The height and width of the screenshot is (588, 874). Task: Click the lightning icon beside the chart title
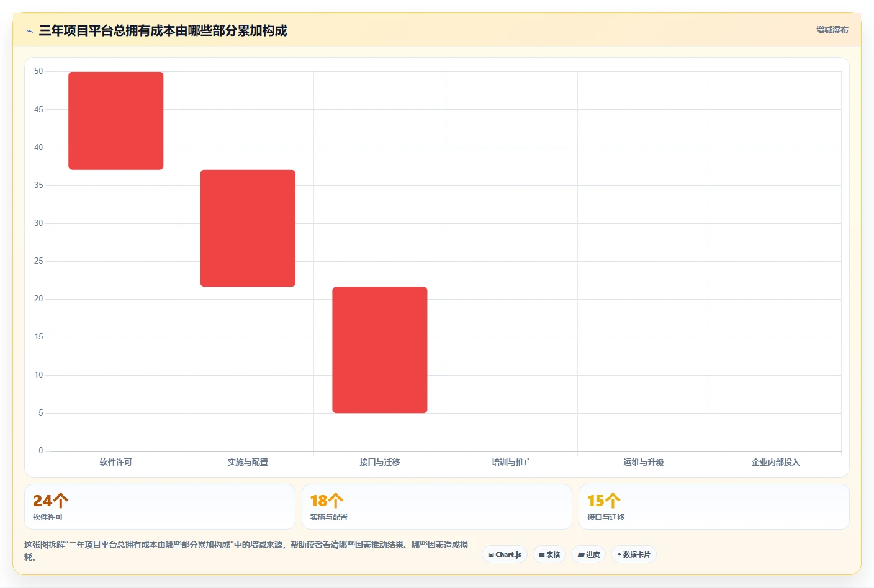(29, 31)
